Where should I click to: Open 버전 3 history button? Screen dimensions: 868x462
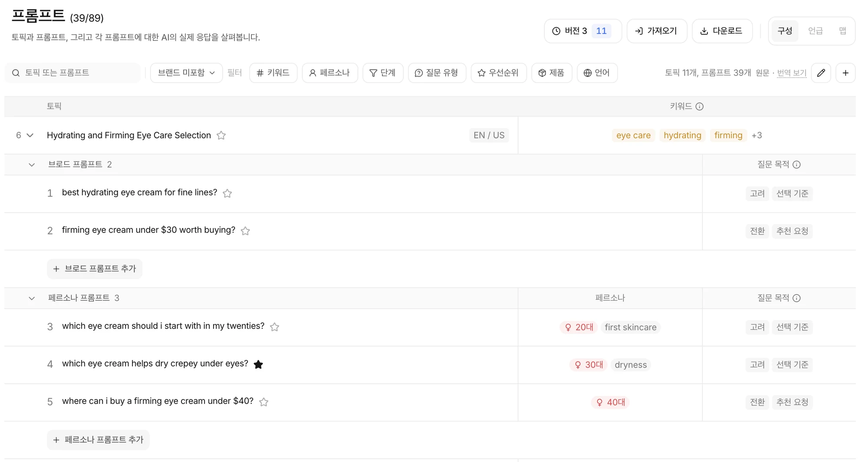point(583,31)
